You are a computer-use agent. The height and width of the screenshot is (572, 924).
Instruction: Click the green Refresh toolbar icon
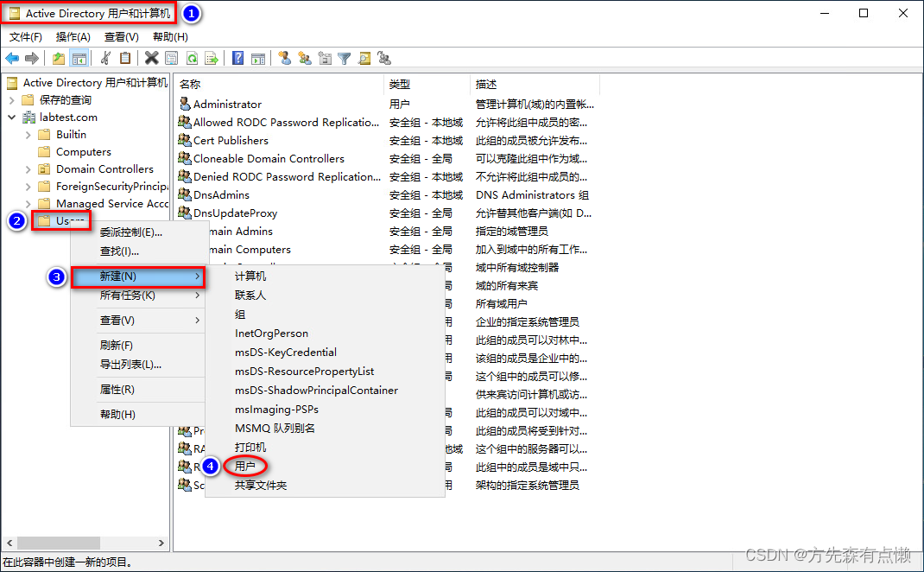[x=192, y=58]
